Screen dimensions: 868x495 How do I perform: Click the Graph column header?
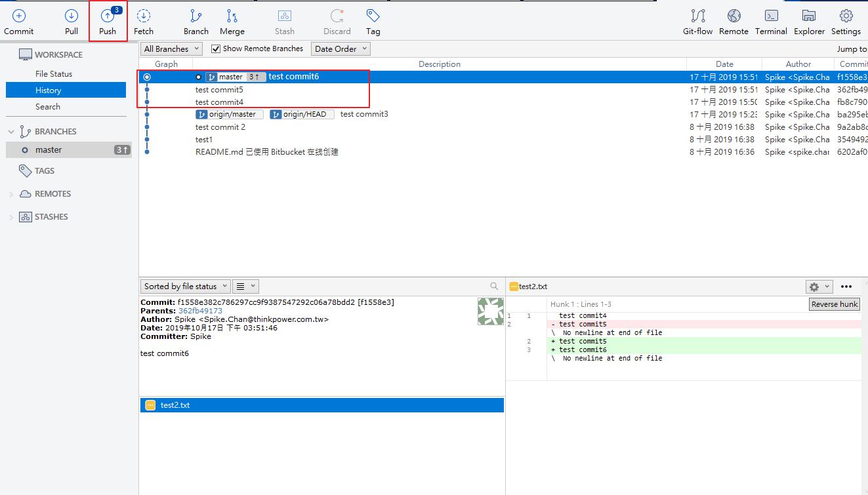coord(166,64)
